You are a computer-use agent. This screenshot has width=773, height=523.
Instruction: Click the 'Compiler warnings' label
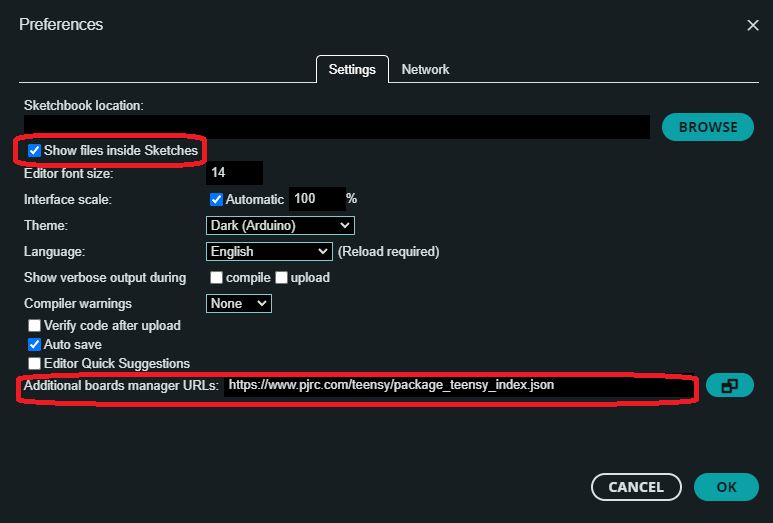[x=78, y=303]
